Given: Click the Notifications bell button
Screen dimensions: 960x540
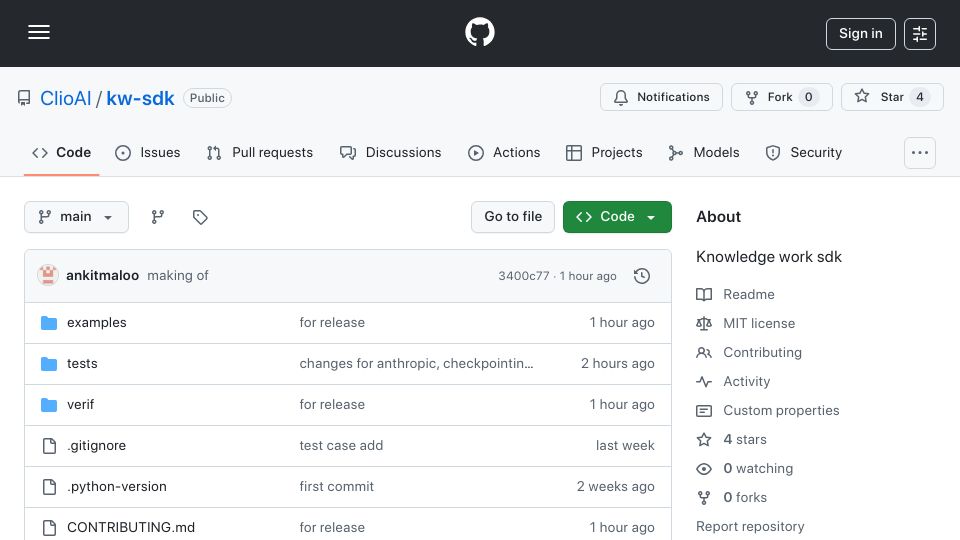Looking at the screenshot, I should tap(661, 97).
